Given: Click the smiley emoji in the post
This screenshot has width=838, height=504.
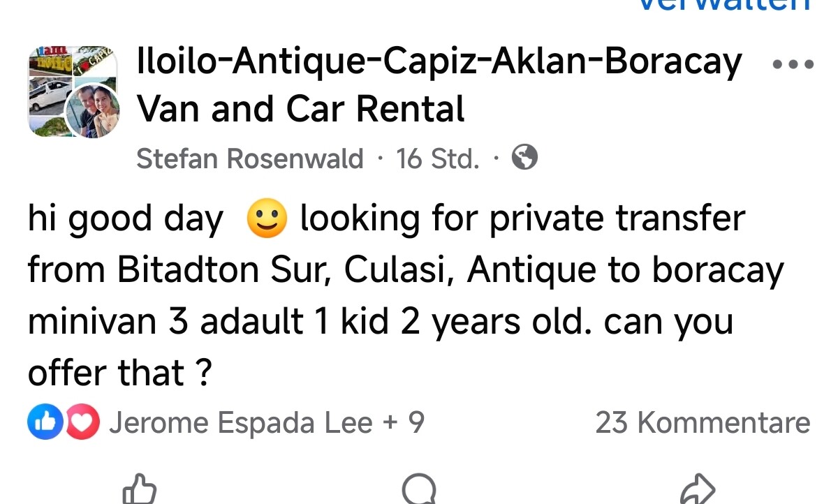Looking at the screenshot, I should (267, 219).
